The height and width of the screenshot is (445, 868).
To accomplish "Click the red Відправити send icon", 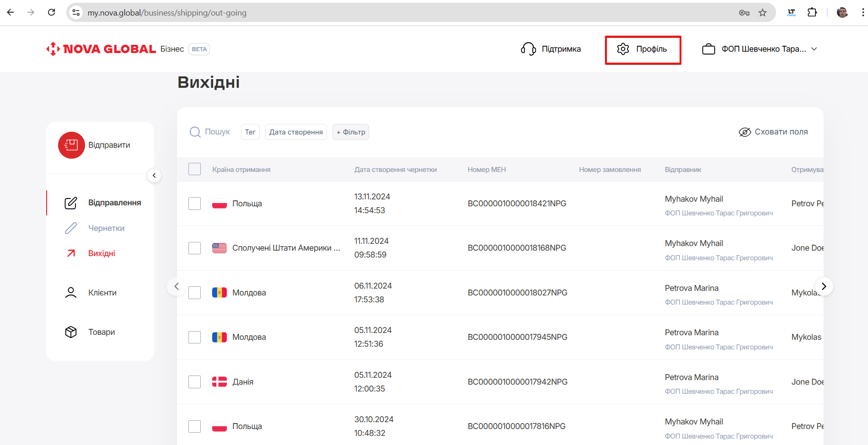I will click(71, 145).
